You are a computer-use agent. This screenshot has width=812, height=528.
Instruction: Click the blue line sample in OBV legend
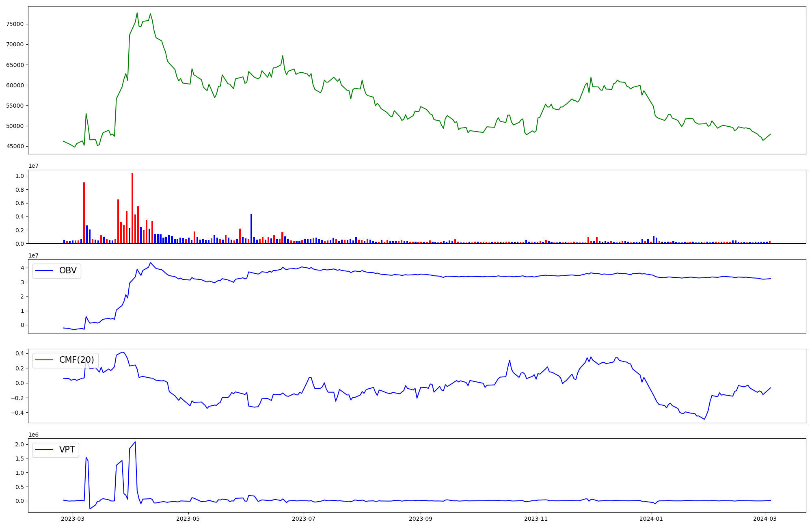[x=45, y=271]
